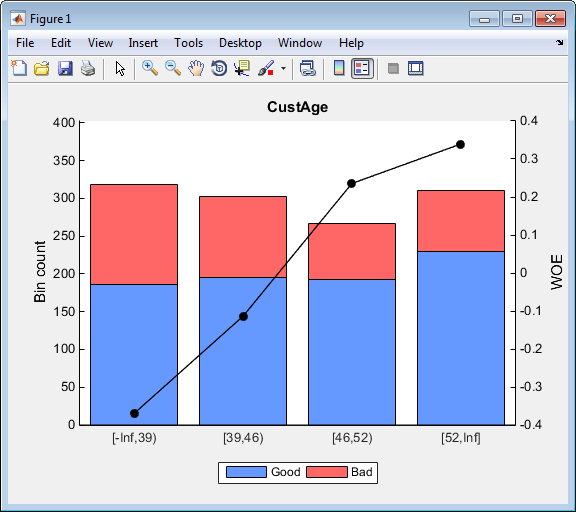Click the CustAge chart title

pyautogui.click(x=298, y=107)
